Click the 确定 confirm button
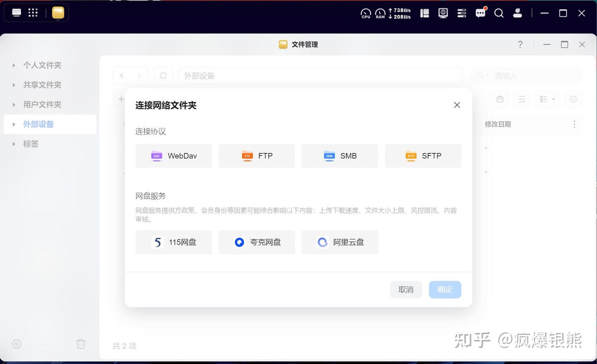The height and width of the screenshot is (364, 597). (445, 289)
